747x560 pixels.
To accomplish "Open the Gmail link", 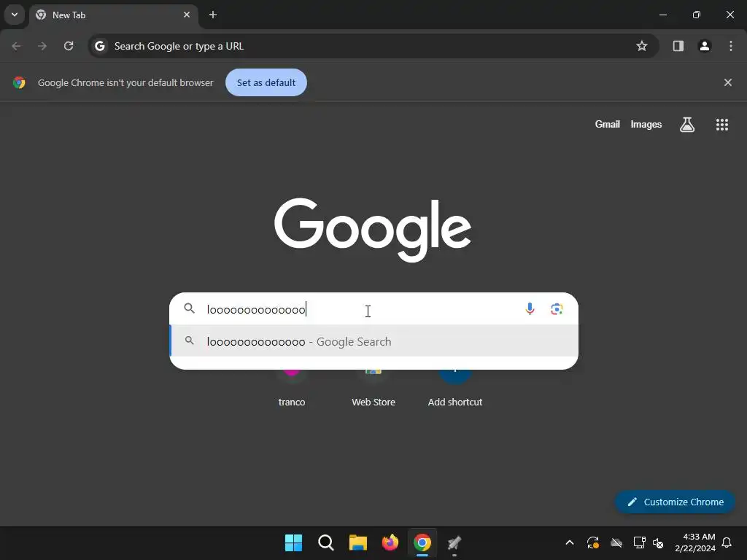I will [x=608, y=124].
